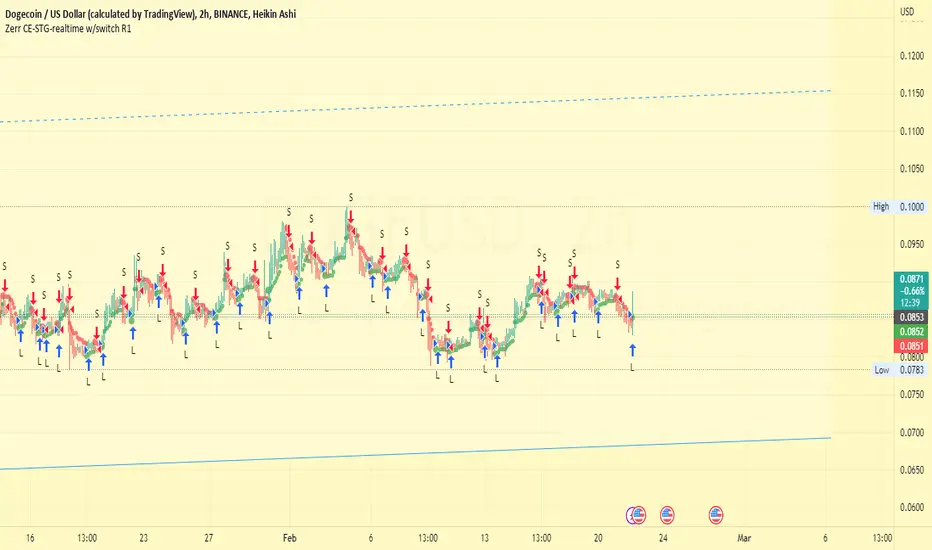The height and width of the screenshot is (550, 932).
Task: Click the 0.1200 price axis label
Action: coord(912,56)
